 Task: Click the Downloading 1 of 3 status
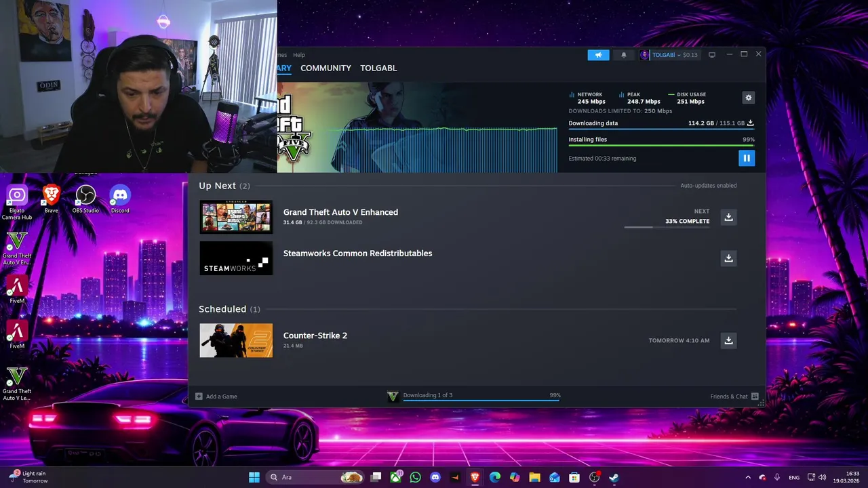[428, 395]
